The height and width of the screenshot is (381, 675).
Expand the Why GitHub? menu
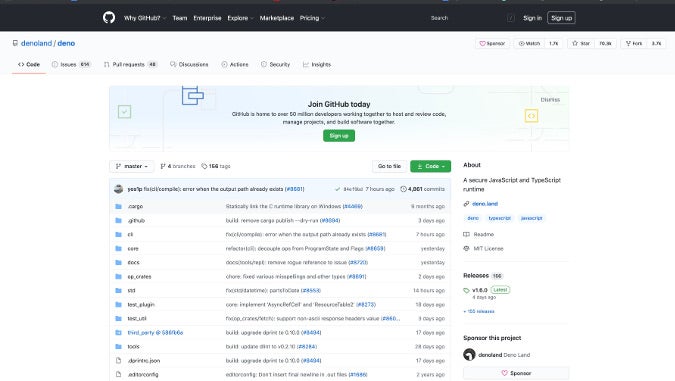145,18
